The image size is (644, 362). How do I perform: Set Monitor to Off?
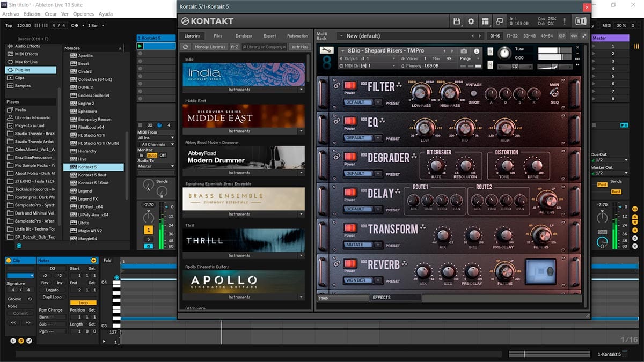pos(163,156)
